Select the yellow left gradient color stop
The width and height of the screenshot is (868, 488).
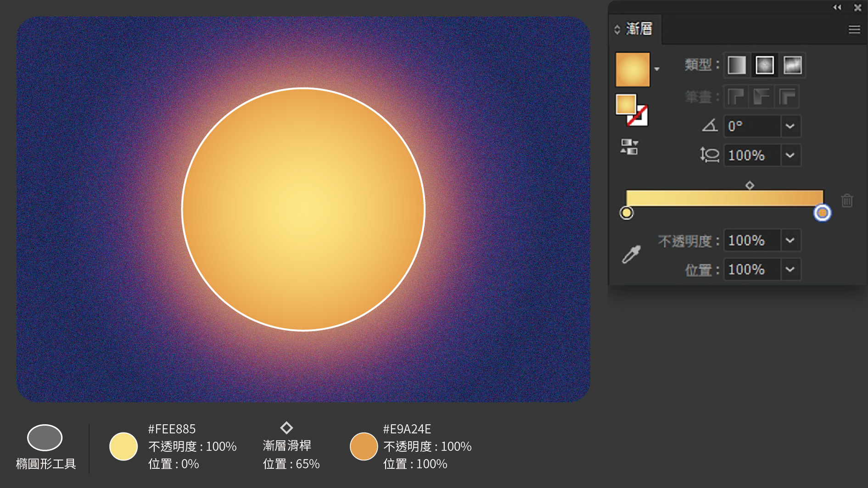pyautogui.click(x=627, y=213)
